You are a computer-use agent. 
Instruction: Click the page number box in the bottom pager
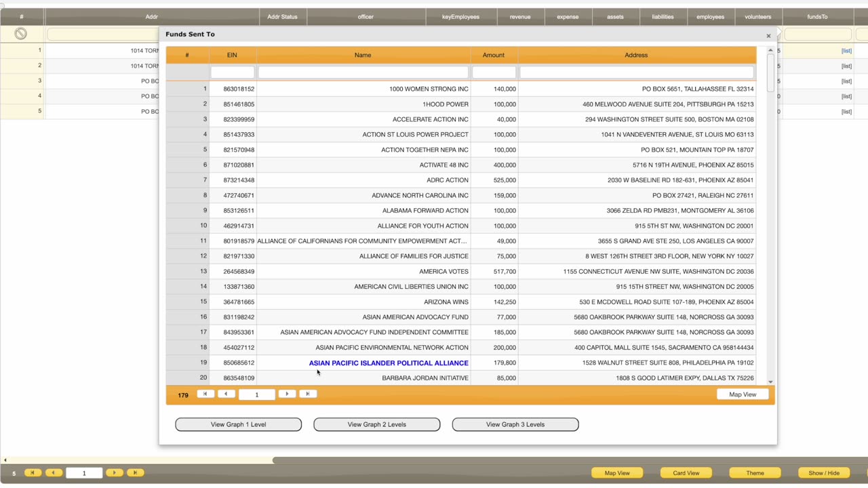tap(84, 473)
